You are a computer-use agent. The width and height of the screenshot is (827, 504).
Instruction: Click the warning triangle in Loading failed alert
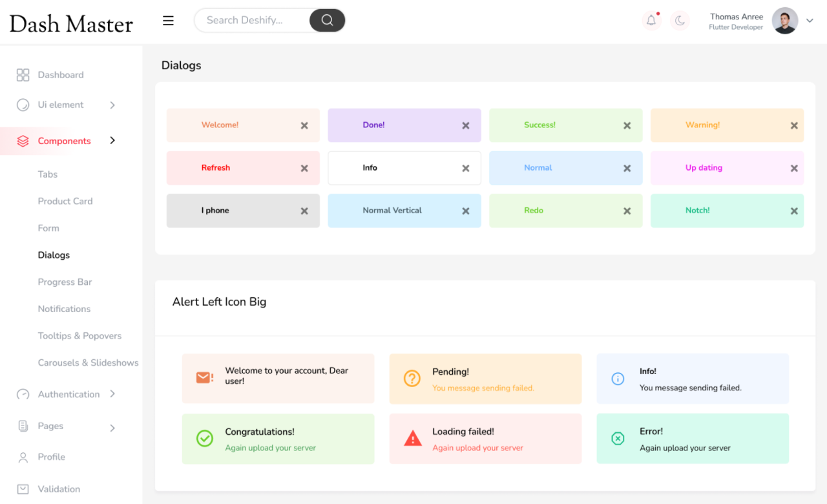(412, 438)
